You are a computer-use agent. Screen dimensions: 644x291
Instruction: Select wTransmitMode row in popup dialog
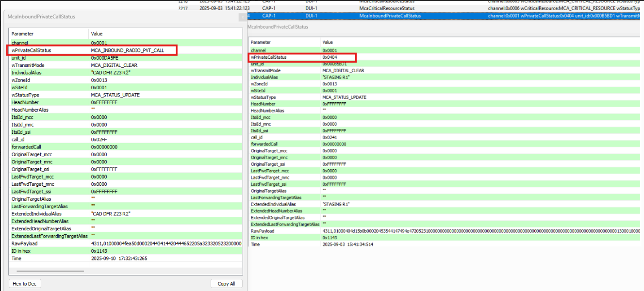tap(125, 65)
